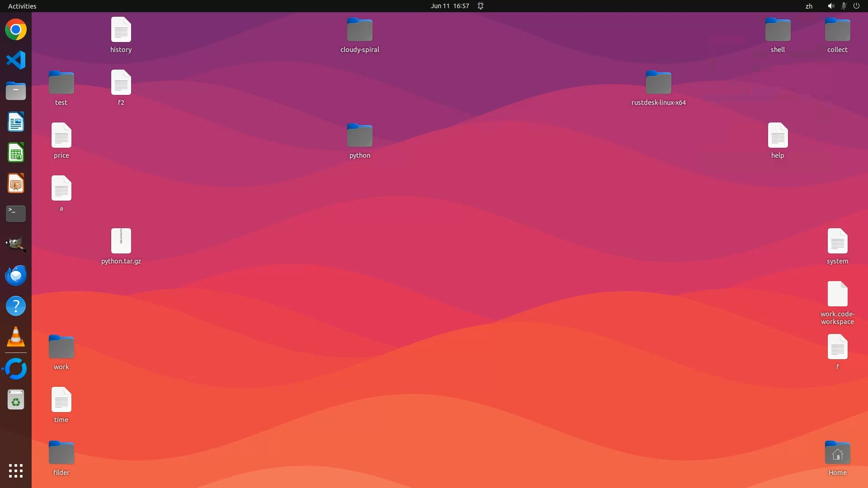The image size is (868, 488).
Task: Open Google Chrome from the dock
Action: (16, 30)
